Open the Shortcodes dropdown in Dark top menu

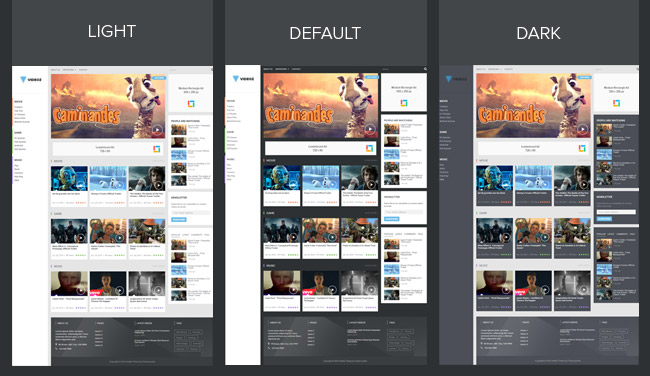coord(495,69)
